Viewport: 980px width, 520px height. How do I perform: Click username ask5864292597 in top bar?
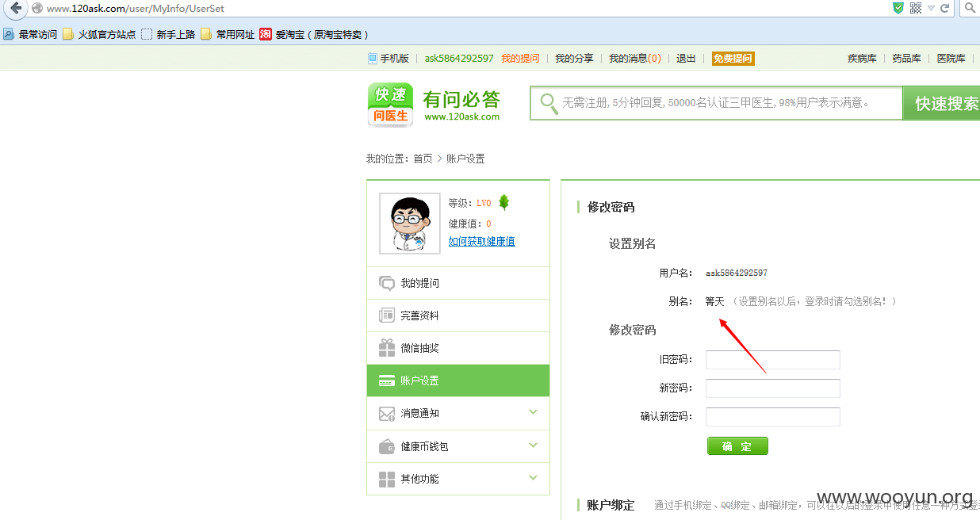point(459,59)
